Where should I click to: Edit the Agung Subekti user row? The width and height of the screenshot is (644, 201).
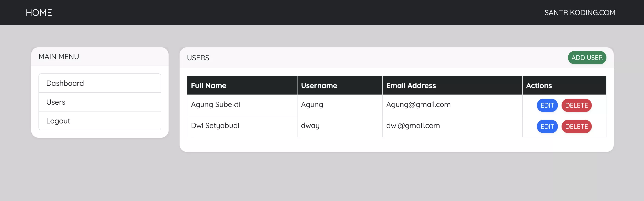pyautogui.click(x=547, y=105)
